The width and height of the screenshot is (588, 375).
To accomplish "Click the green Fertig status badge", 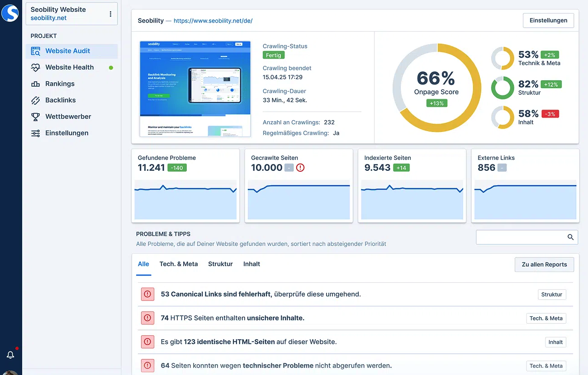I will tap(274, 55).
